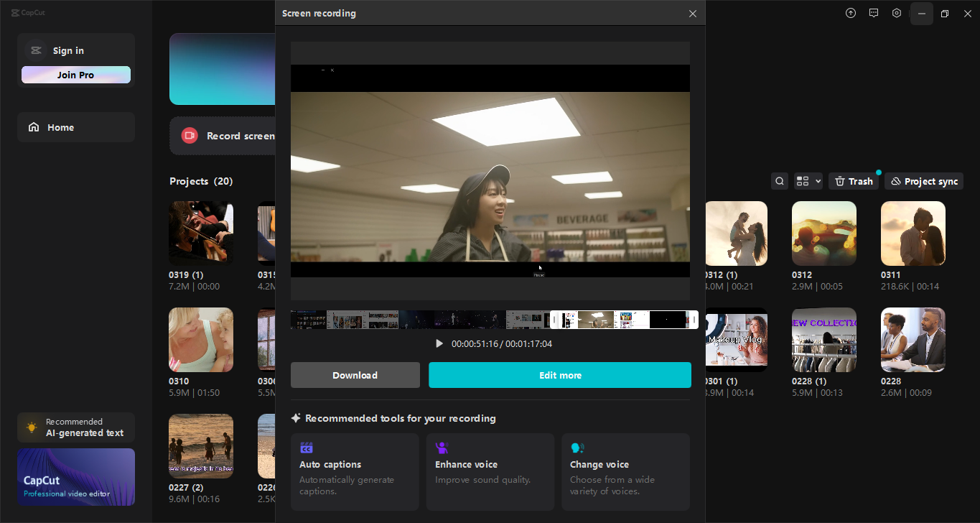Open CapCut settings gear
980x523 pixels.
[896, 13]
